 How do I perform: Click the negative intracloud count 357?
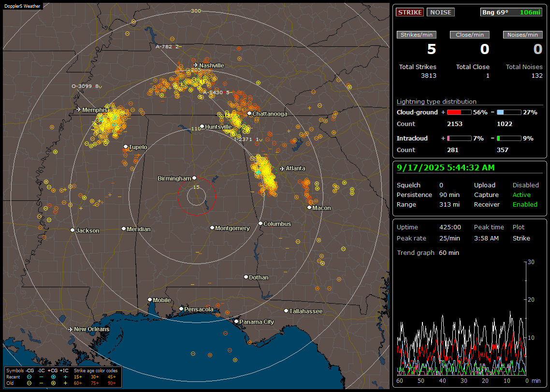coord(502,150)
